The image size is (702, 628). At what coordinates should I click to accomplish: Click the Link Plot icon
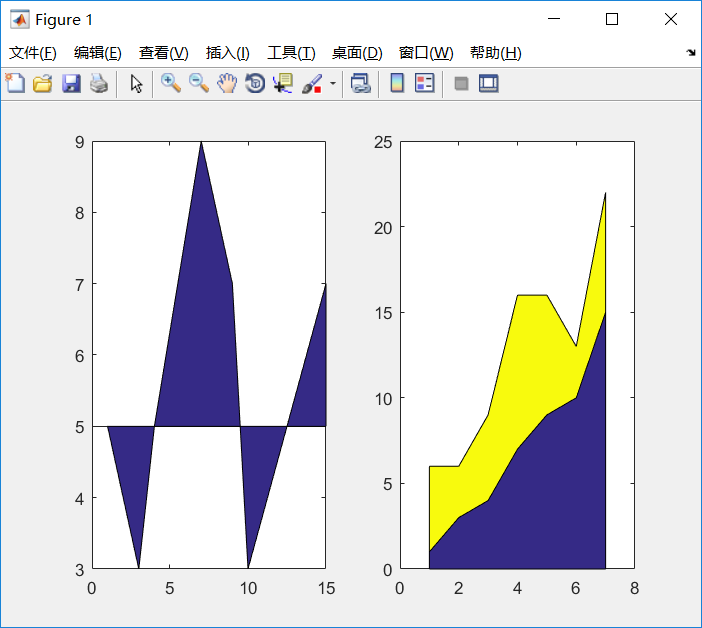coord(360,83)
